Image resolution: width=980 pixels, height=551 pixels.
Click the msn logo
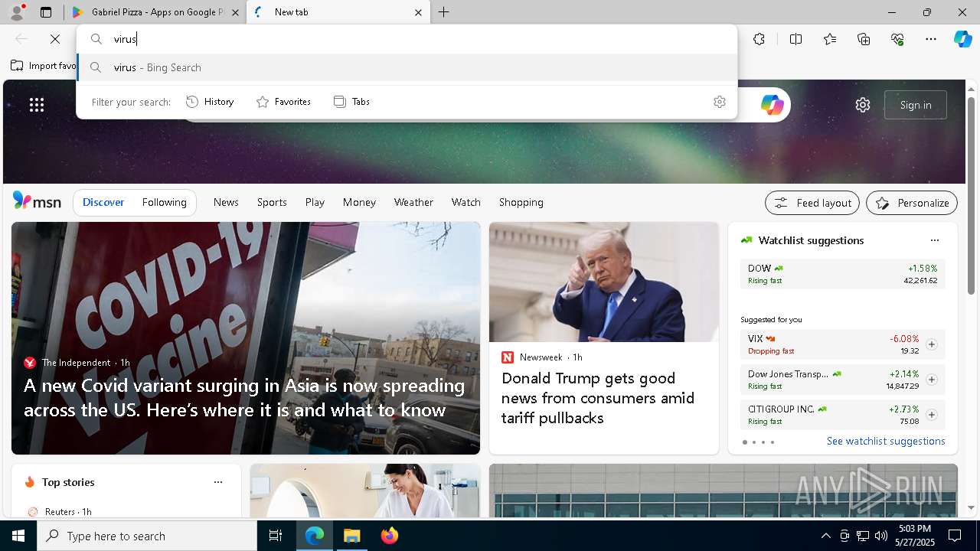37,201
